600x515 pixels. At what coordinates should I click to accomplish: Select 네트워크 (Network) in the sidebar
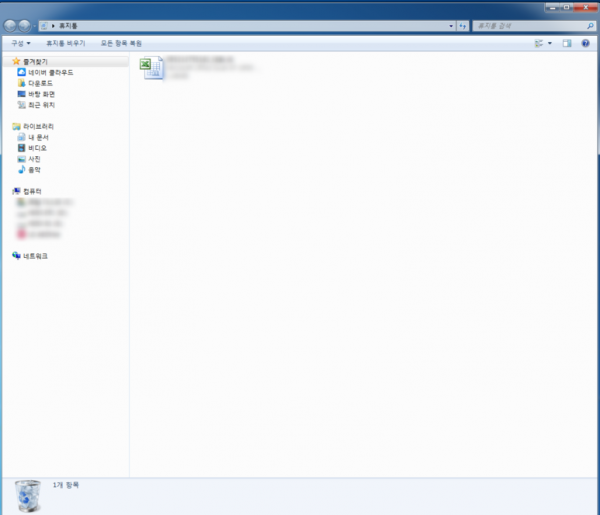(x=35, y=256)
